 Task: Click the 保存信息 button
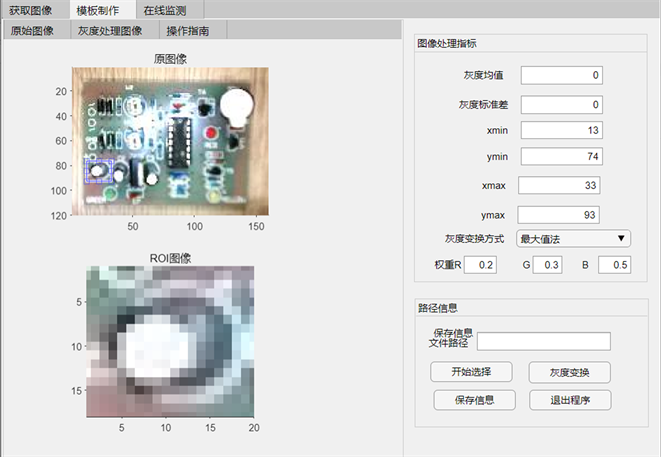470,400
